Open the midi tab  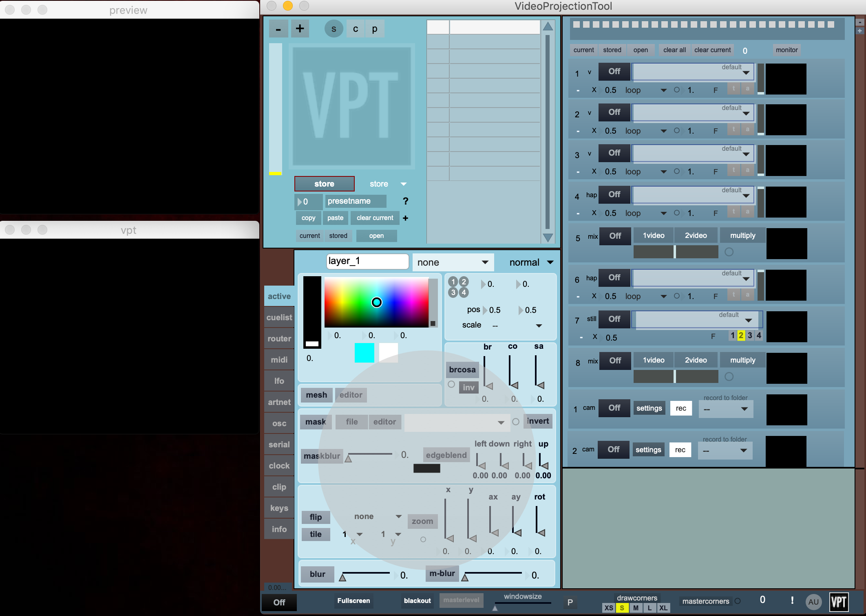click(279, 360)
